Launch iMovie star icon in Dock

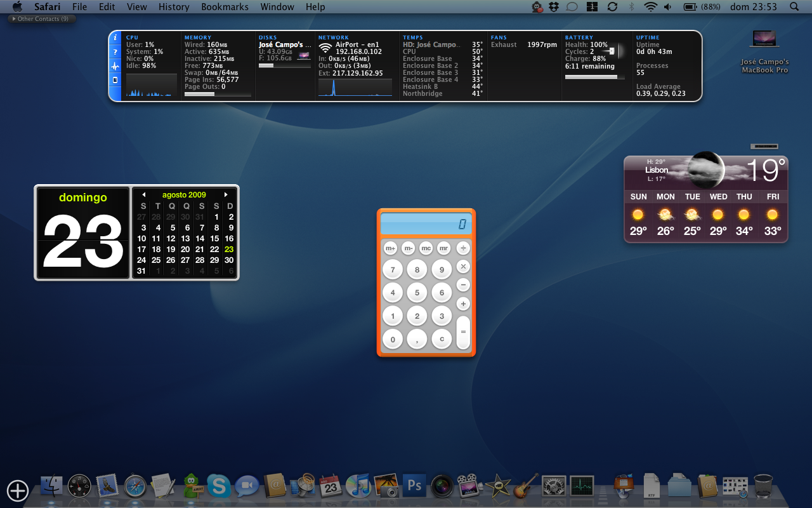coord(498,486)
